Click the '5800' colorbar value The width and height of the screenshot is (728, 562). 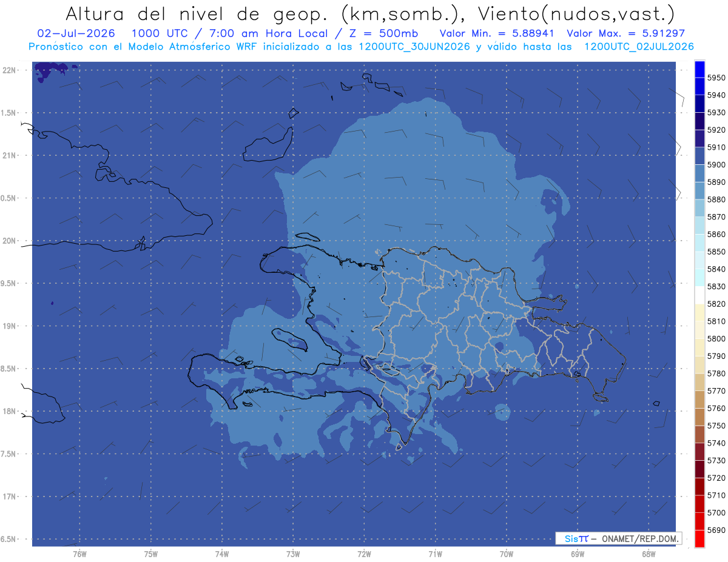(716, 338)
